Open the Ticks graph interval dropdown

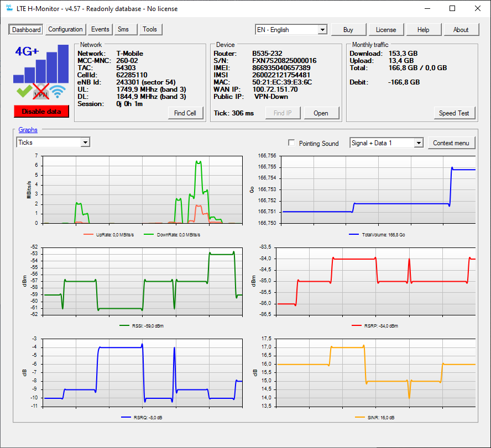tap(53, 143)
